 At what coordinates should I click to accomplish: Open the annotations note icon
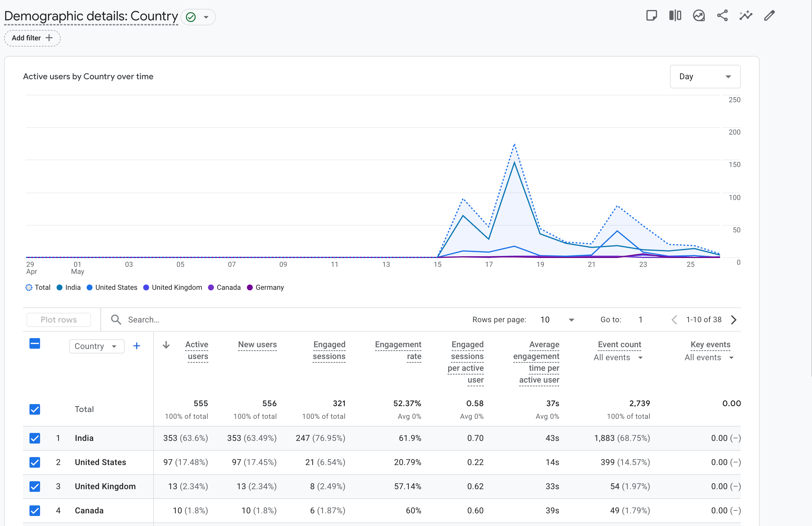coord(651,16)
